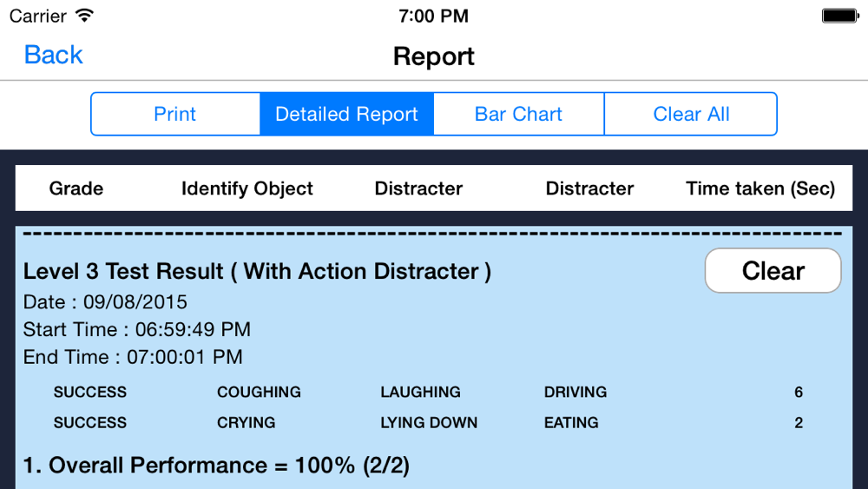Image resolution: width=868 pixels, height=489 pixels.
Task: Tap the EATING distracter entry
Action: [571, 422]
